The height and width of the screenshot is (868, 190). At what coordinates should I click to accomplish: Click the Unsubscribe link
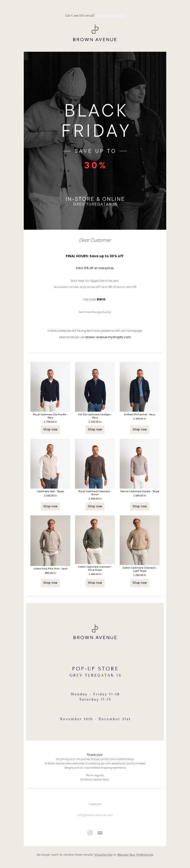pyautogui.click(x=103, y=854)
